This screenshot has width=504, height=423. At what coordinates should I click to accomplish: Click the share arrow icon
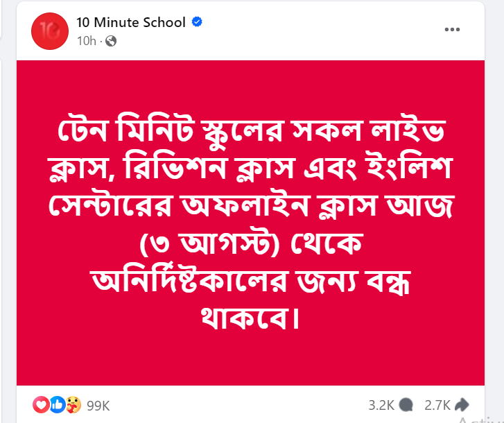462,405
